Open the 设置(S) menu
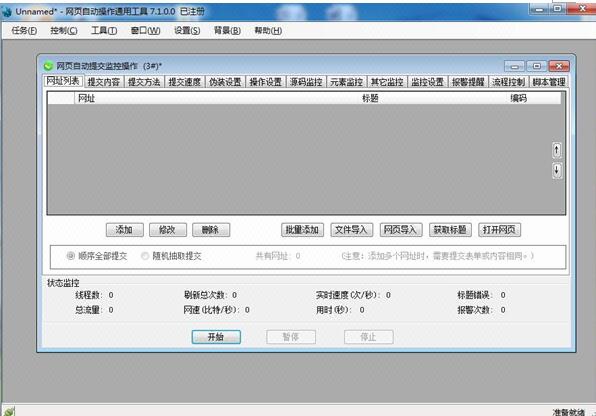 pyautogui.click(x=187, y=31)
